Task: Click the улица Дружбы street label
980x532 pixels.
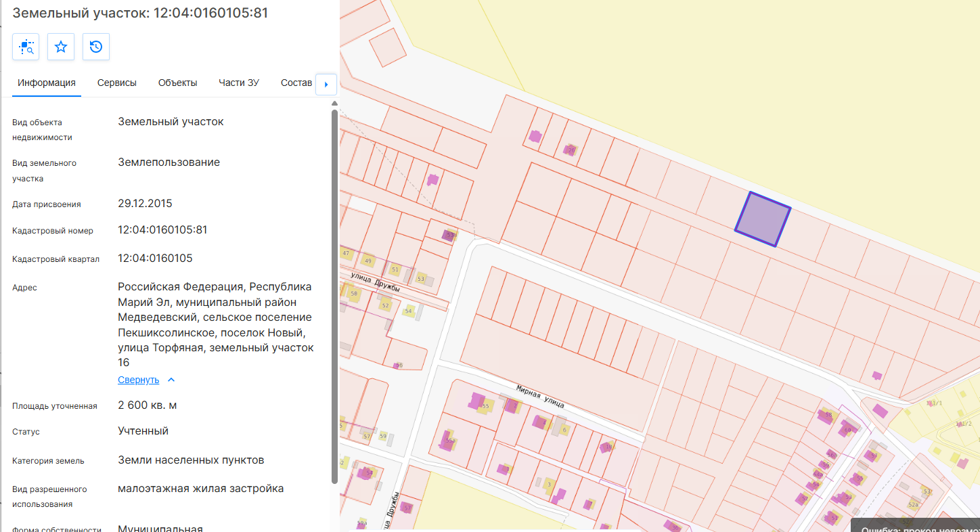Action: 376,282
